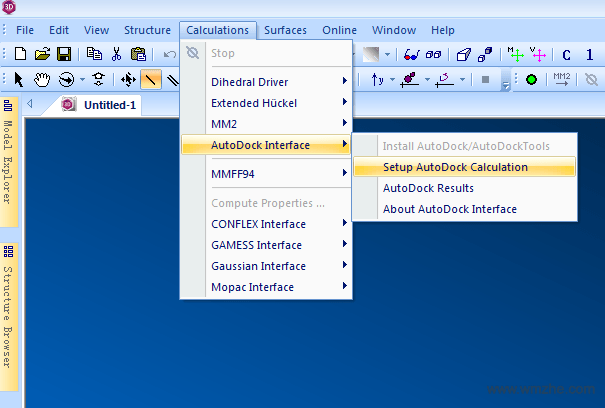Screen dimensions: 605x408
Task: Open the Surfaces menu
Action: [286, 30]
